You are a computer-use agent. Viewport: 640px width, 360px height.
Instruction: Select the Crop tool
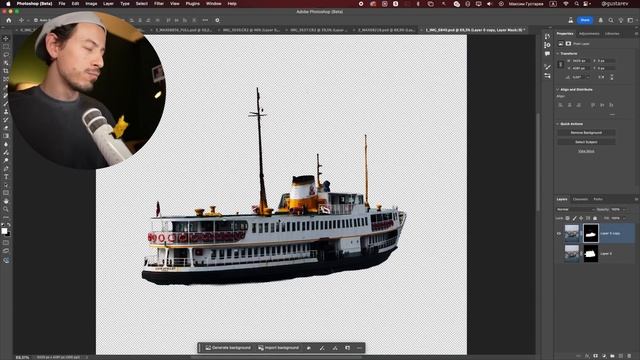pos(6,71)
